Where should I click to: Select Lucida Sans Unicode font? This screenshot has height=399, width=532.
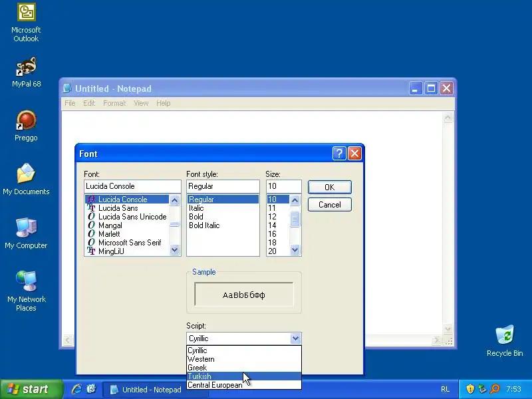coord(127,217)
